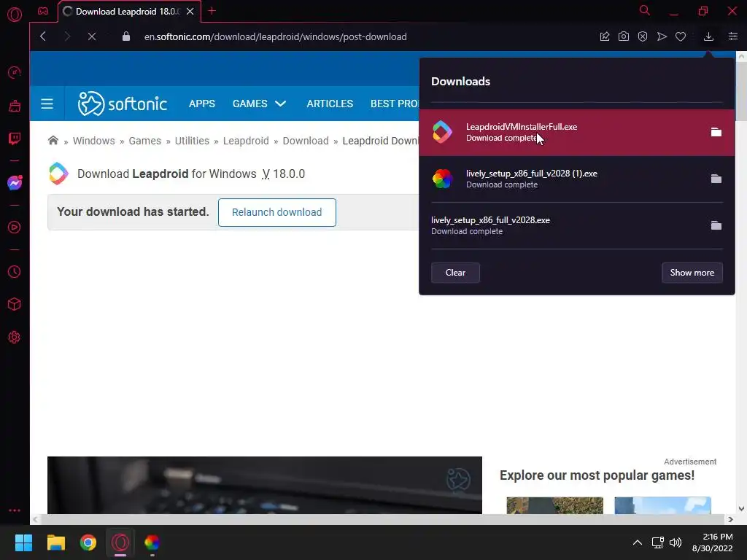
Task: Open Extensions cube icon in sidebar
Action: (x=15, y=304)
